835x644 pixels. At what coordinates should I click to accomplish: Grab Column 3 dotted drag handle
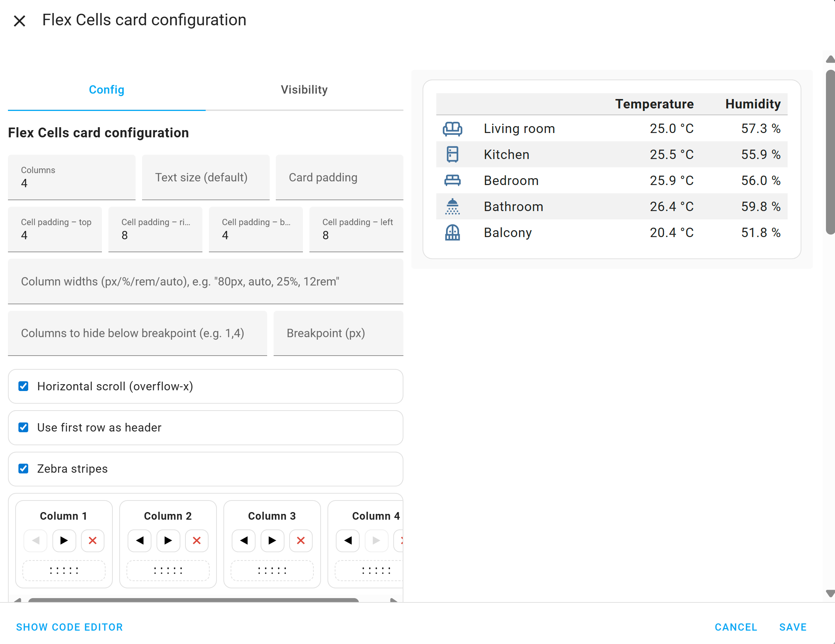(x=272, y=571)
